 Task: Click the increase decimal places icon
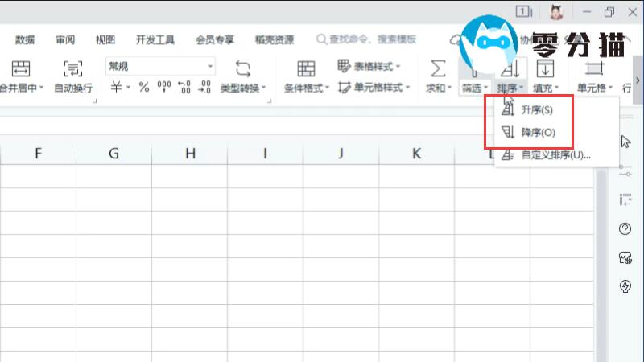(184, 87)
